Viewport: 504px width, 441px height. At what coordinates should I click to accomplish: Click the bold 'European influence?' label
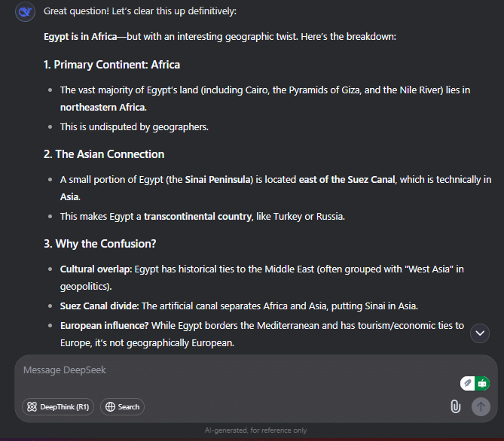(104, 326)
